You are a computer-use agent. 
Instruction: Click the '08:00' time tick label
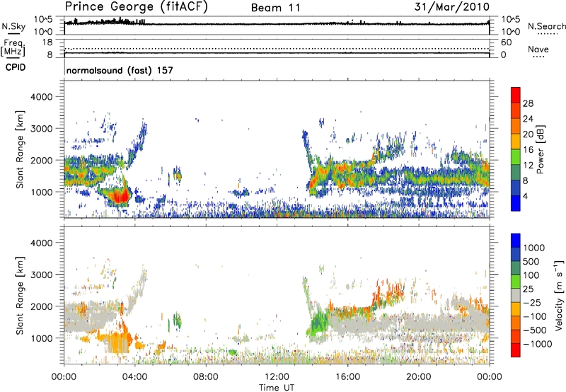(206, 377)
